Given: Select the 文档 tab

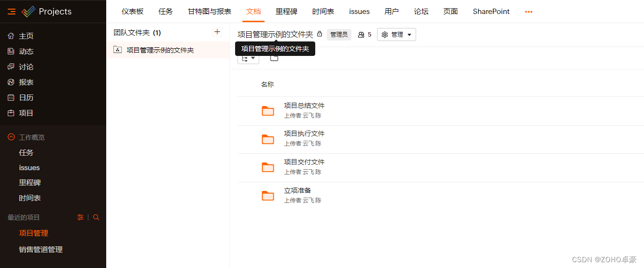Looking at the screenshot, I should pyautogui.click(x=253, y=12).
